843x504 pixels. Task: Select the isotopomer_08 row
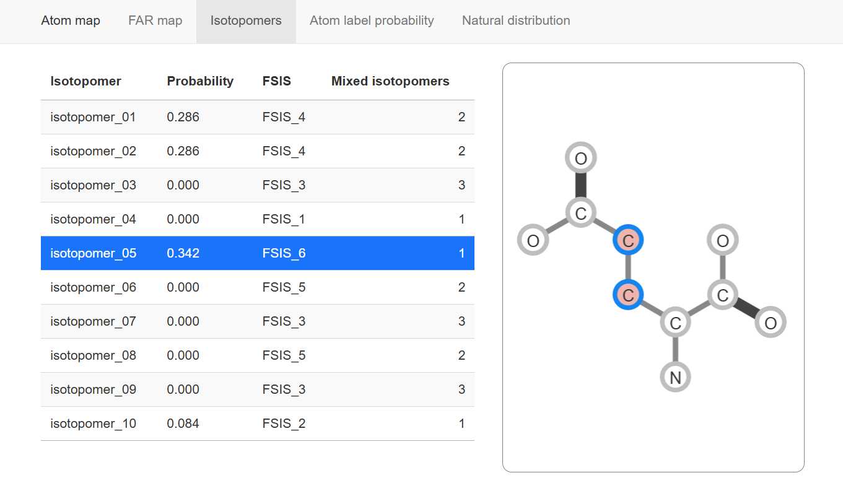(258, 355)
